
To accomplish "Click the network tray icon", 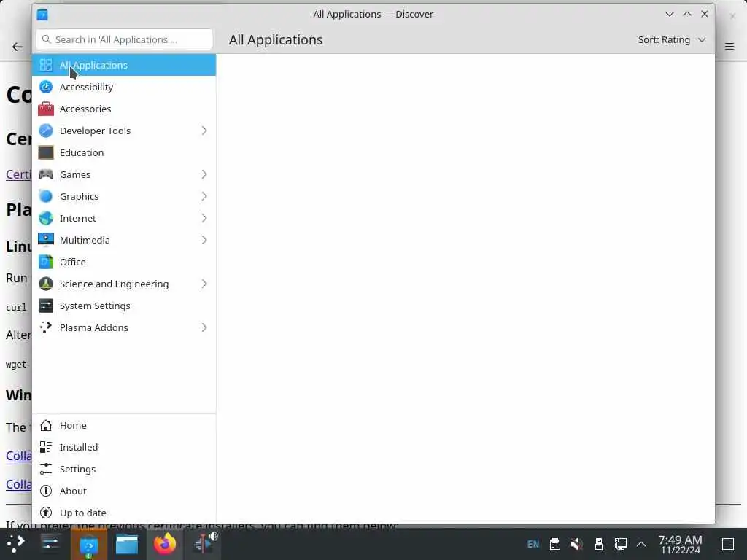I will point(620,544).
